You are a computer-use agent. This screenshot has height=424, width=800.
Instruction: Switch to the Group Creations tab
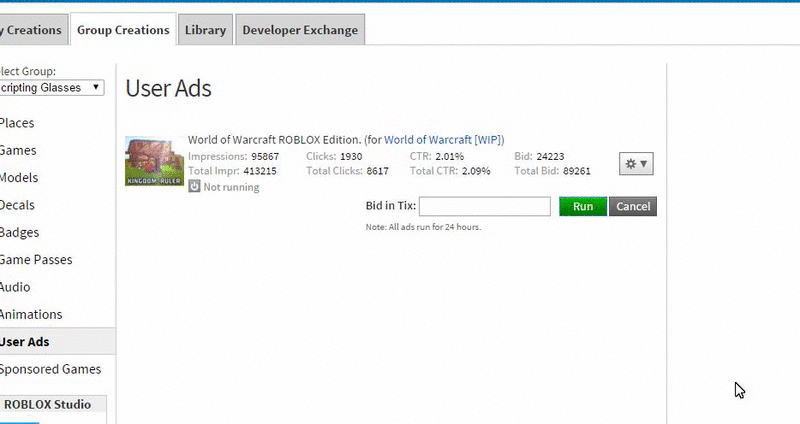click(x=123, y=30)
